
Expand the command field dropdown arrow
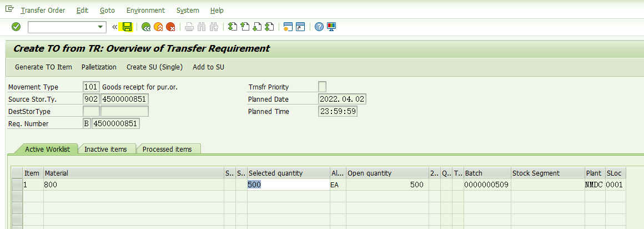(x=100, y=27)
